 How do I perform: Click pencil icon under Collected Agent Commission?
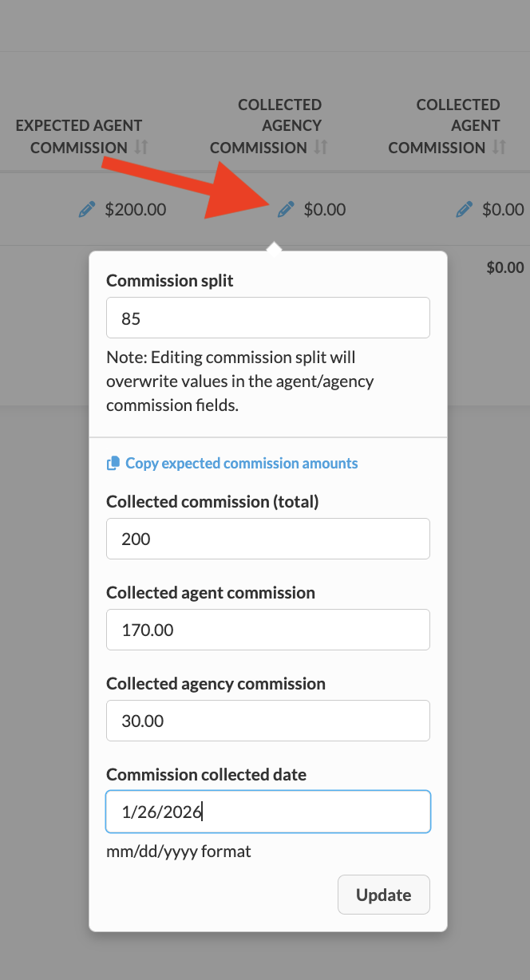point(464,210)
